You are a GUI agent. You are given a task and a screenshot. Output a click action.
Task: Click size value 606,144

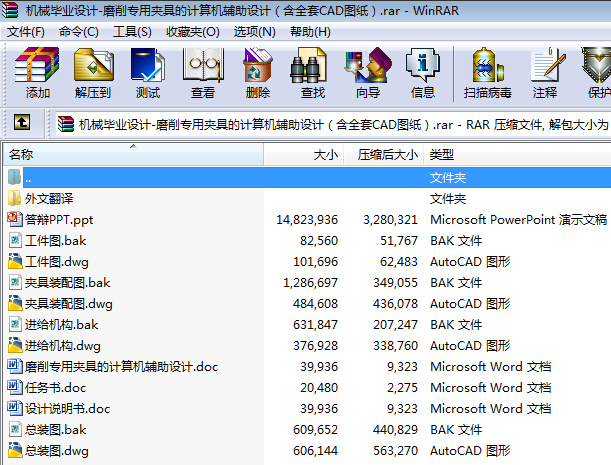point(315,451)
